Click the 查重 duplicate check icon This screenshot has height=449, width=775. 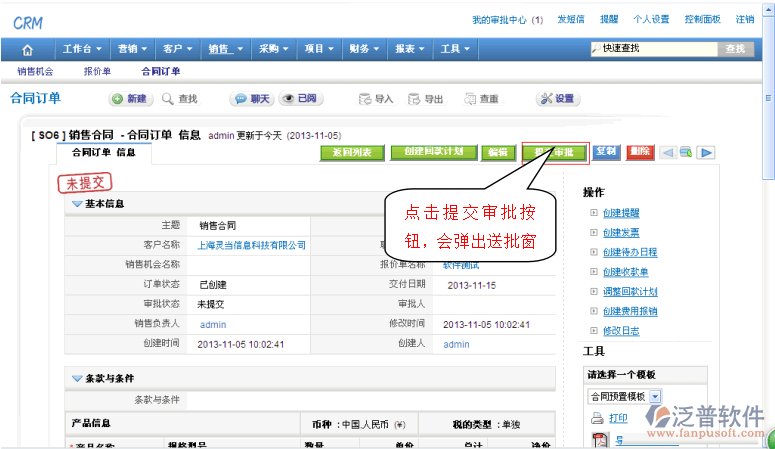(x=469, y=99)
